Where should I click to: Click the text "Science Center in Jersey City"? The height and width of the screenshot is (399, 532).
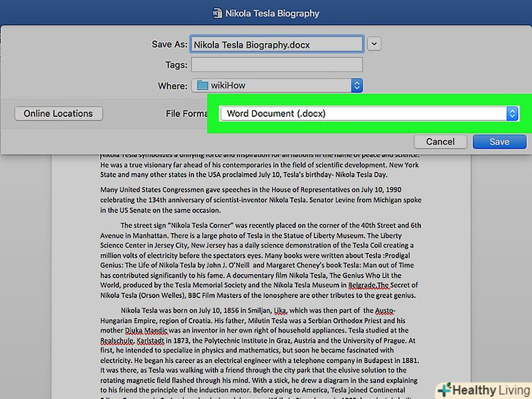pos(144,246)
